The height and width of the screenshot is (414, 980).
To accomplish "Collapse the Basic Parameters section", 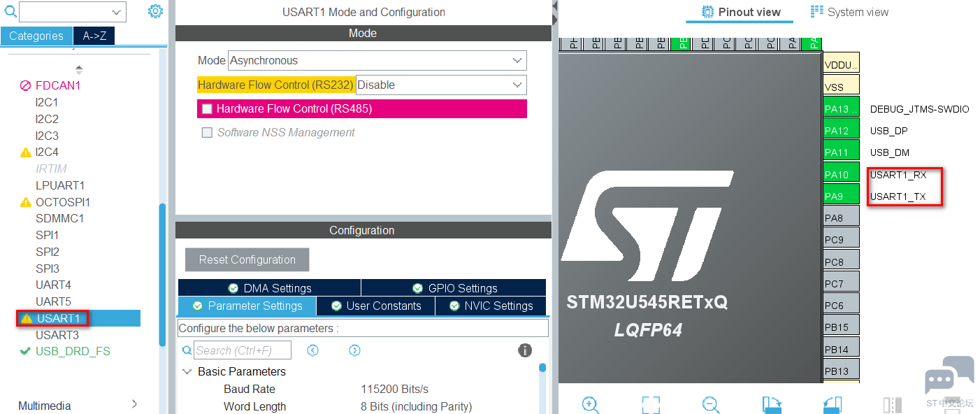I will (187, 372).
